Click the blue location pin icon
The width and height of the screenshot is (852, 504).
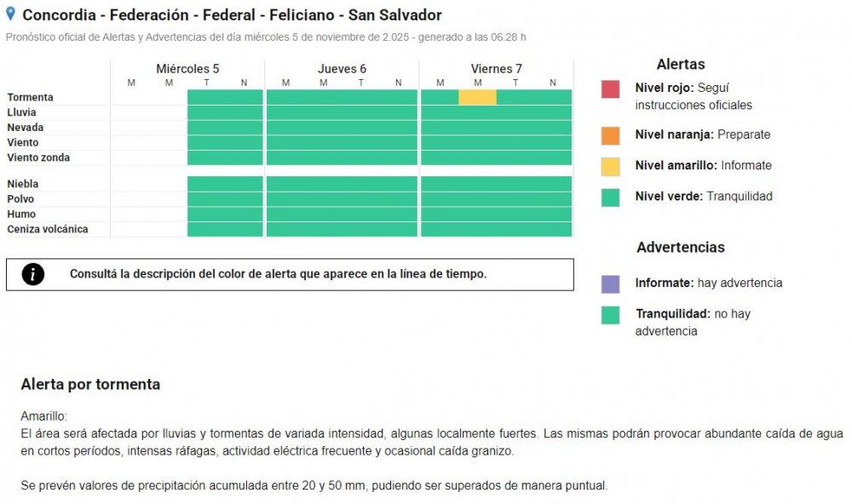(11, 14)
